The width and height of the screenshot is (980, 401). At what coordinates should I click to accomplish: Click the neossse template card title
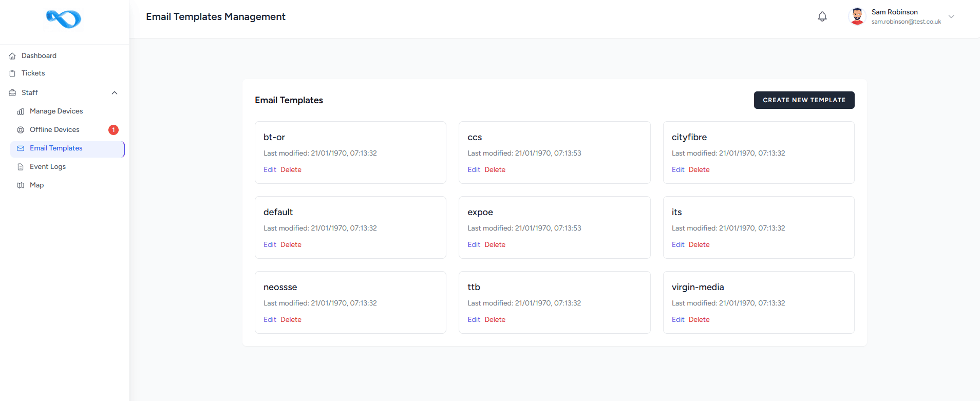point(280,288)
